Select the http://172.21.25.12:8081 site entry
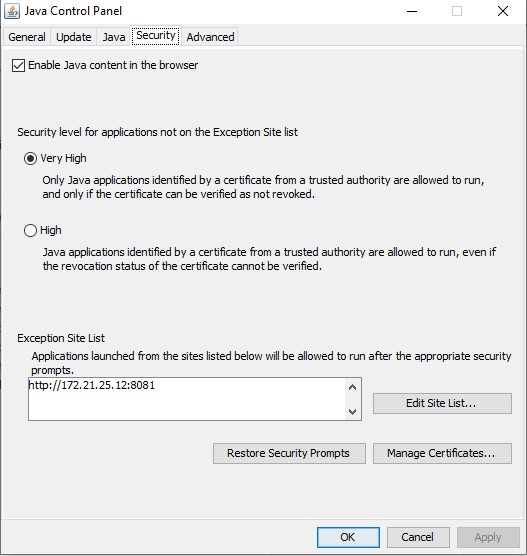 [x=91, y=385]
